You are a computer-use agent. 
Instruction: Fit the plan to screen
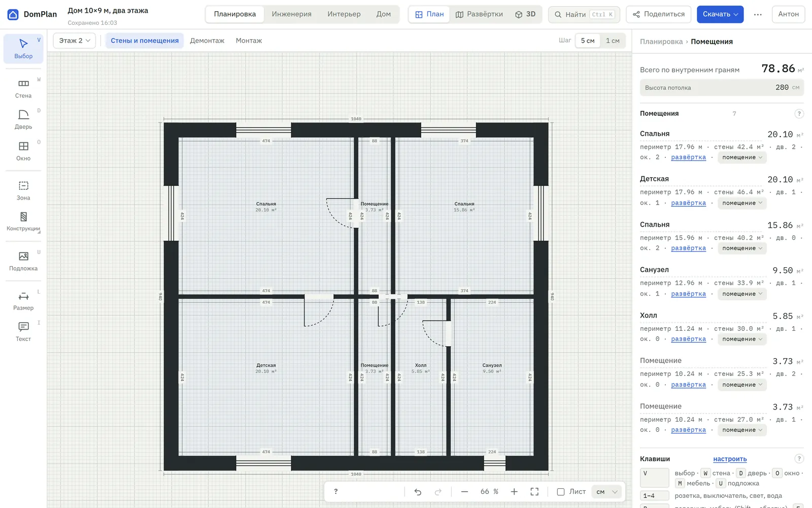pyautogui.click(x=534, y=492)
